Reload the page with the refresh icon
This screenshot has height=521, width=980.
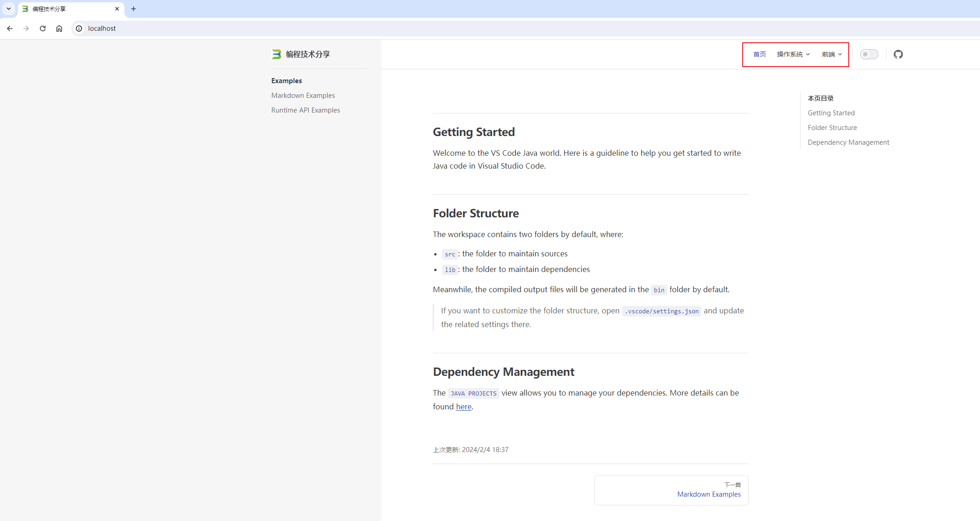pyautogui.click(x=43, y=28)
